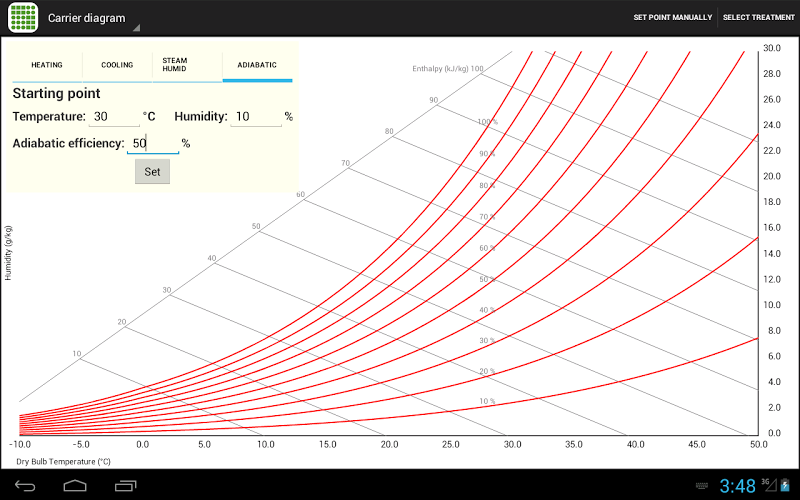Viewport: 800px width, 500px height.
Task: Click the enthalpy 60 line label
Action: click(301, 194)
